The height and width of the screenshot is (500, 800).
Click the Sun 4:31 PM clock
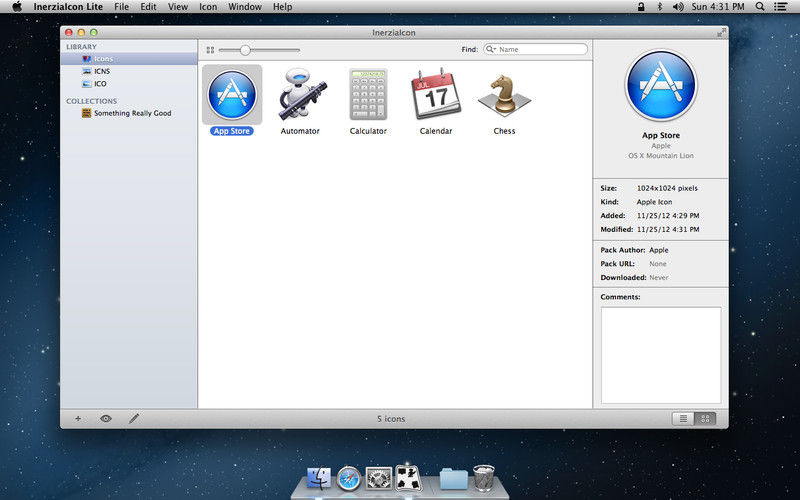coord(718,7)
